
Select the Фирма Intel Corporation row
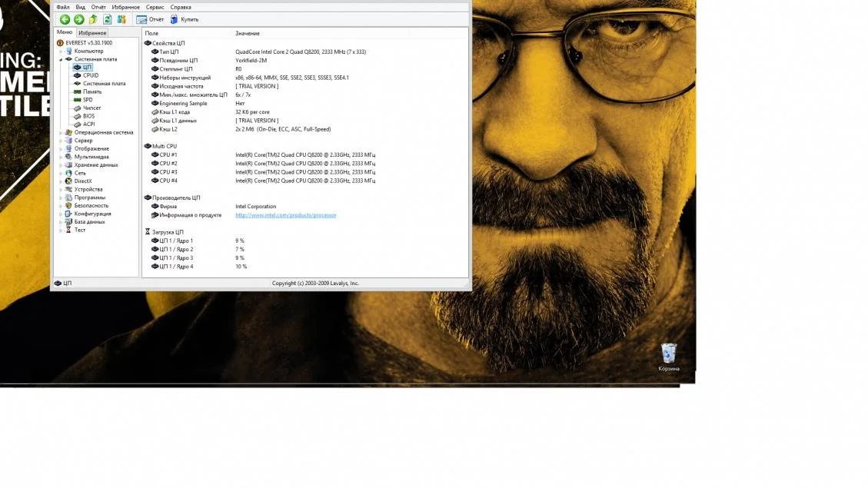[x=305, y=207]
